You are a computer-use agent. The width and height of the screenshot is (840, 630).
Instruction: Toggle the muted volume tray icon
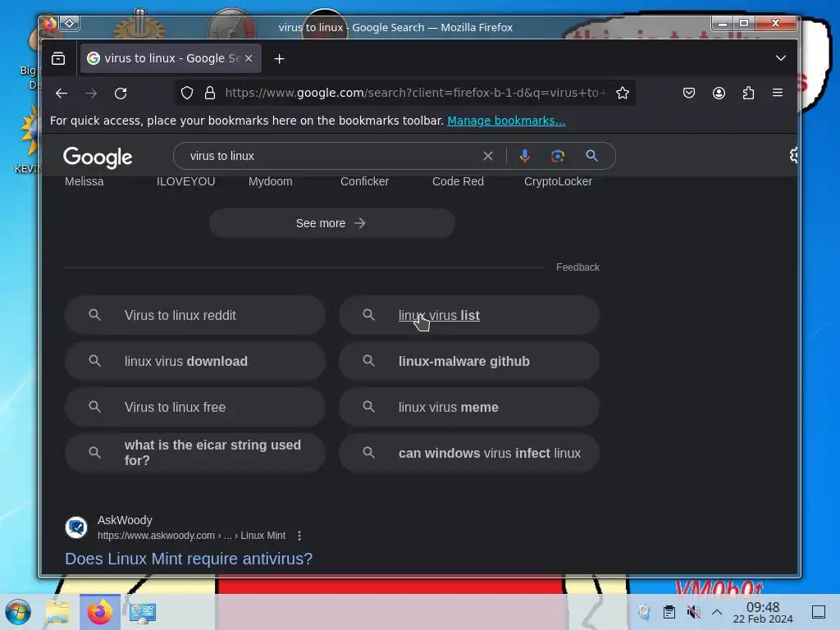pyautogui.click(x=693, y=612)
